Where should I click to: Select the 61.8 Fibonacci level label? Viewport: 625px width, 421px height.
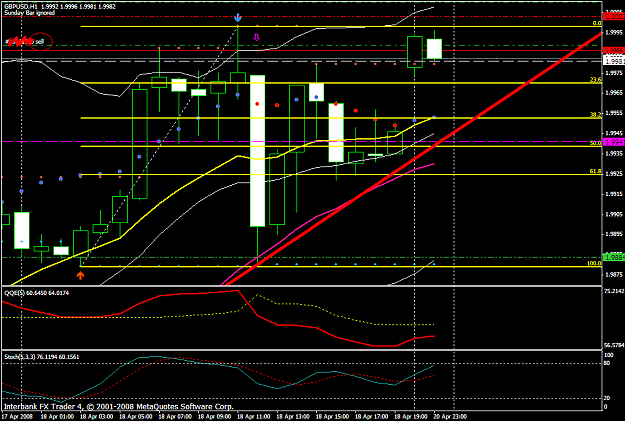(x=596, y=171)
